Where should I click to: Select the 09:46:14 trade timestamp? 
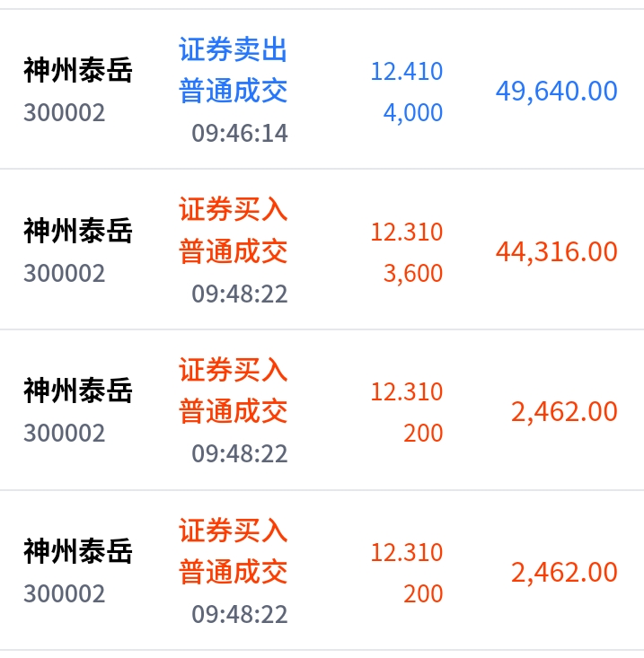click(239, 134)
